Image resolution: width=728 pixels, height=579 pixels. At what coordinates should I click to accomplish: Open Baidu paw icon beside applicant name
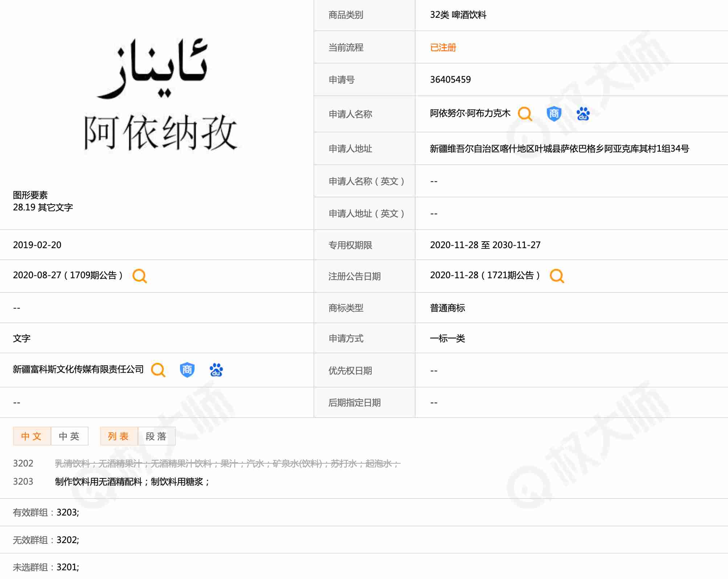583,114
